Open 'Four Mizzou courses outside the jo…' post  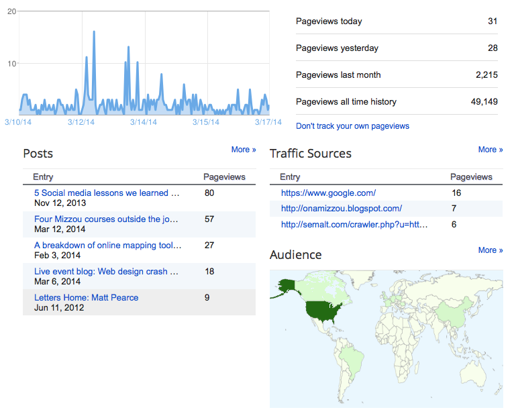point(106,219)
